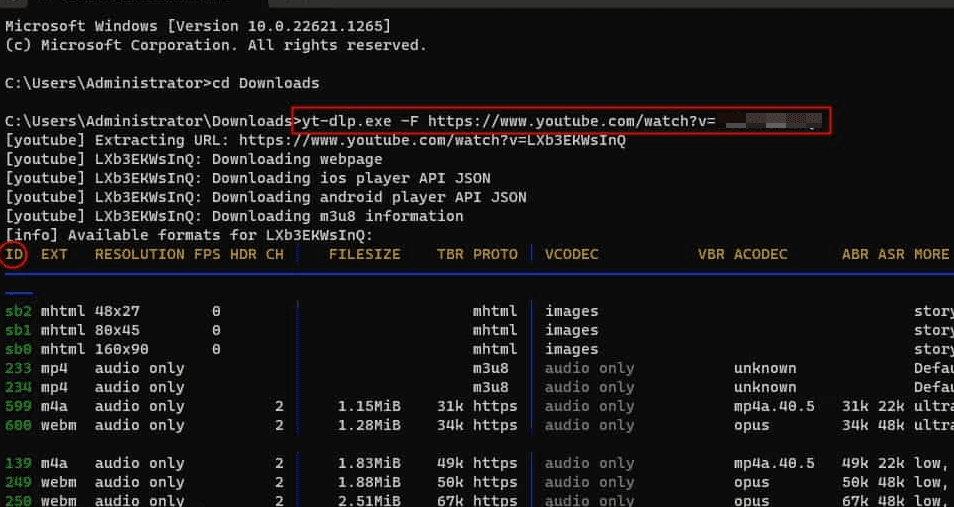Select format ID 139 in the list
Image resolution: width=954 pixels, height=507 pixels.
pyautogui.click(x=18, y=463)
